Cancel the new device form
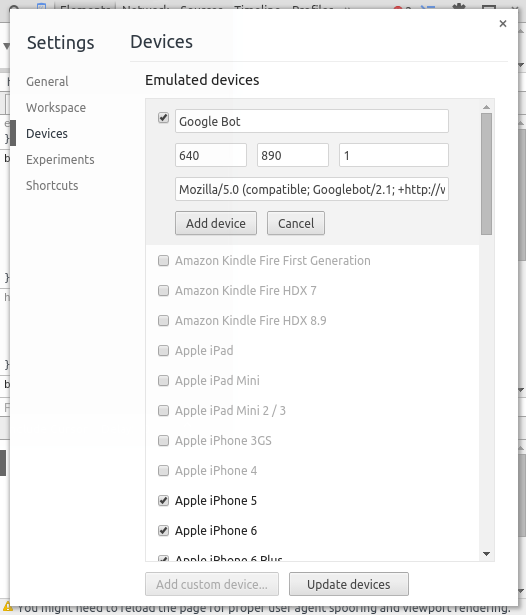The width and height of the screenshot is (526, 615). pyautogui.click(x=296, y=223)
